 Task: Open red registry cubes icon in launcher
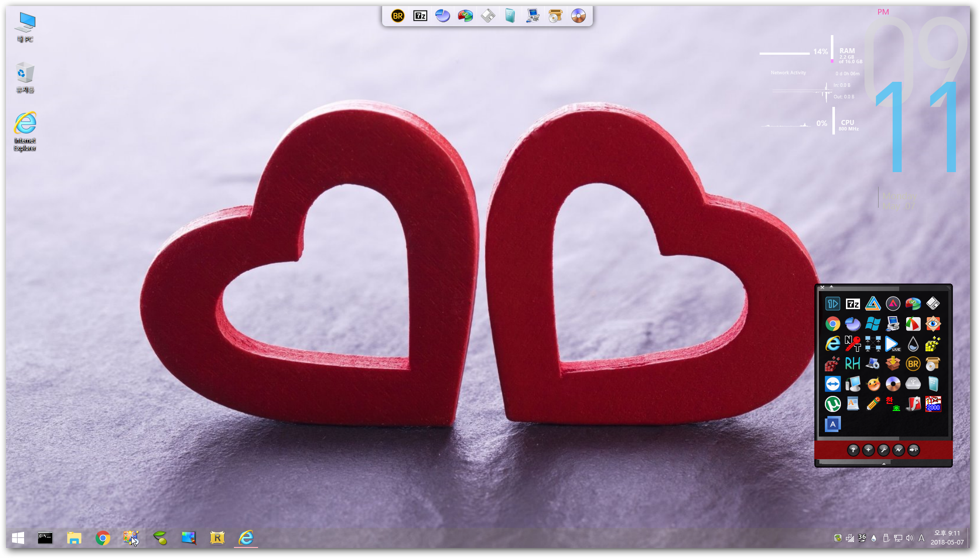pos(832,364)
